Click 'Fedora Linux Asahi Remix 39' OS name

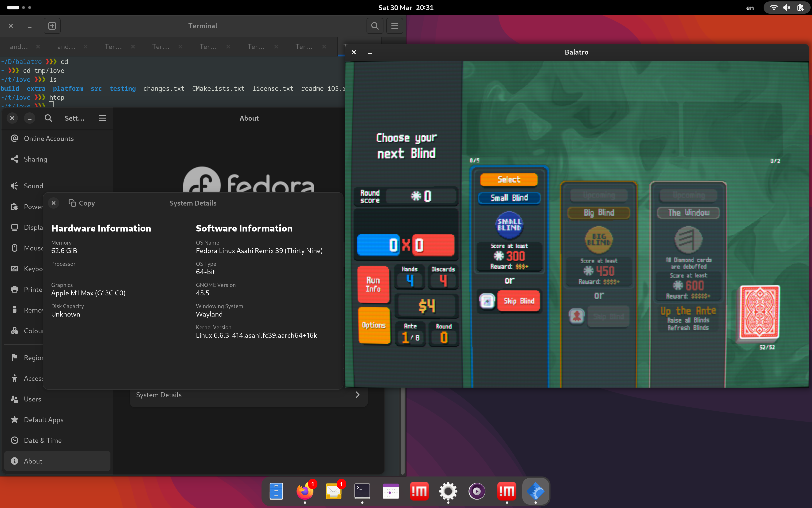coord(259,251)
